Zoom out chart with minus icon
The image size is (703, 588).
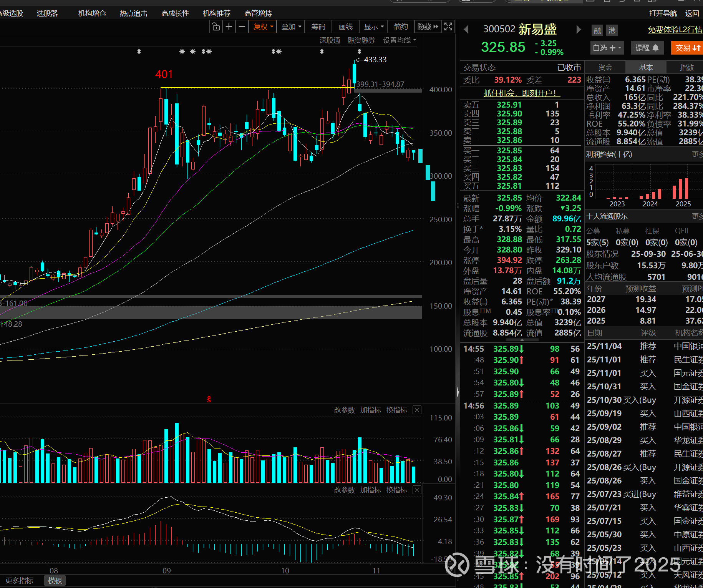(242, 27)
